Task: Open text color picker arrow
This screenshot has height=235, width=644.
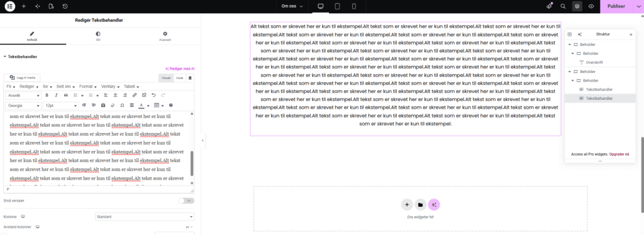Action: 148,106
